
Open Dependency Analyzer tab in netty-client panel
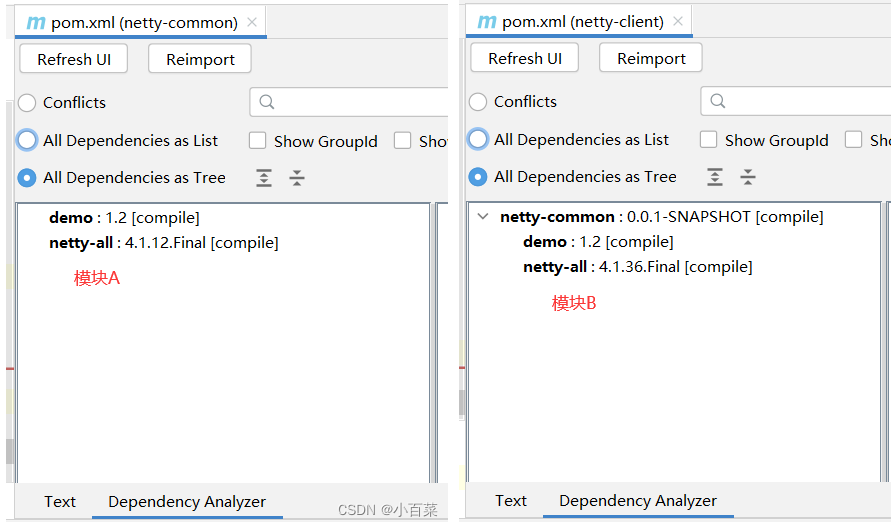(x=638, y=500)
